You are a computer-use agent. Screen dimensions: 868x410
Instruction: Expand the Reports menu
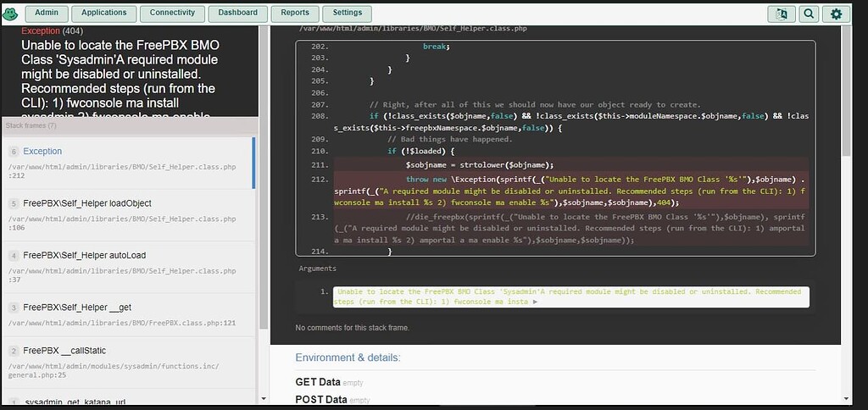pyautogui.click(x=295, y=14)
